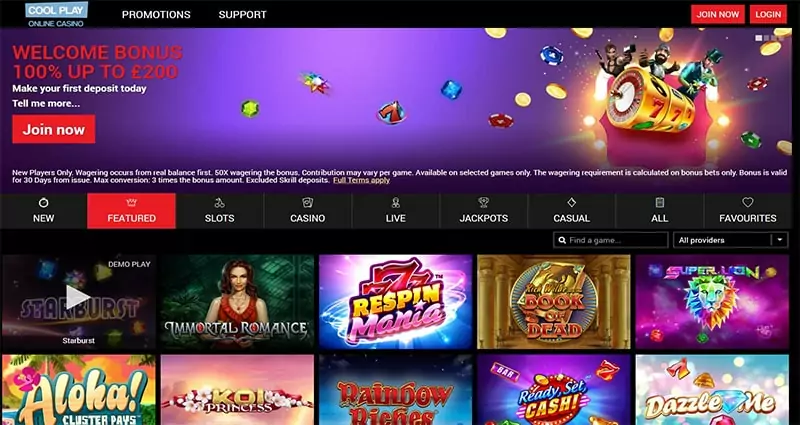This screenshot has height=425, width=800.
Task: Open the All providers dropdown
Action: [731, 240]
